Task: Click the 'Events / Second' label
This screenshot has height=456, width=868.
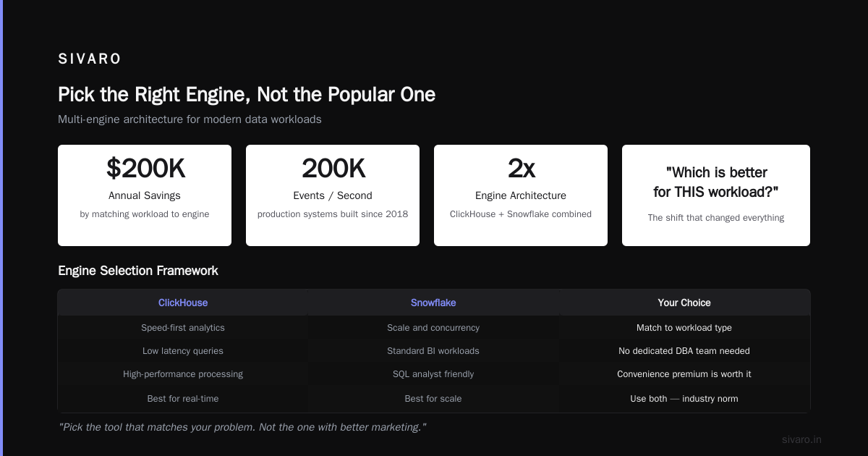Action: tap(333, 195)
